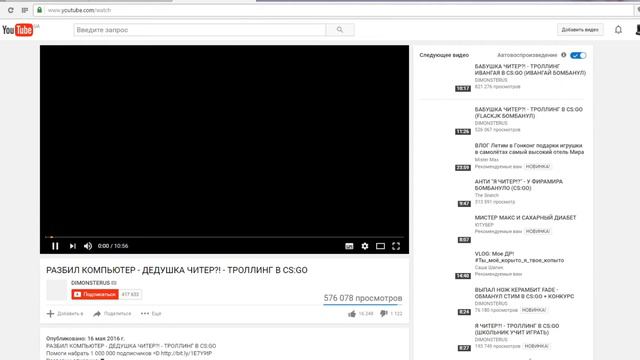The image size is (640, 360).
Task: Open ВЫПАЛ НОЖ КЕРАМБИТ FADE video title
Action: click(524, 293)
